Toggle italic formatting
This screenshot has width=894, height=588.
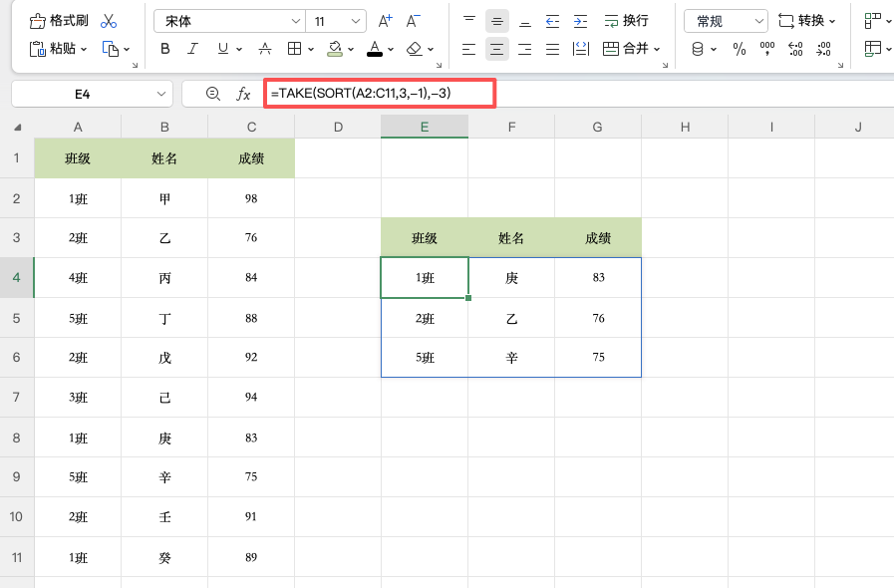point(191,48)
